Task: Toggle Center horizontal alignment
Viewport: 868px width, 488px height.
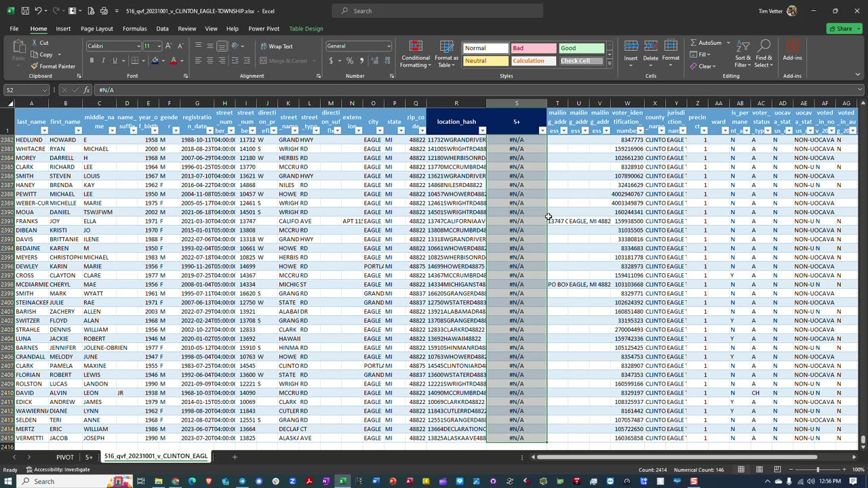Action: coord(210,60)
